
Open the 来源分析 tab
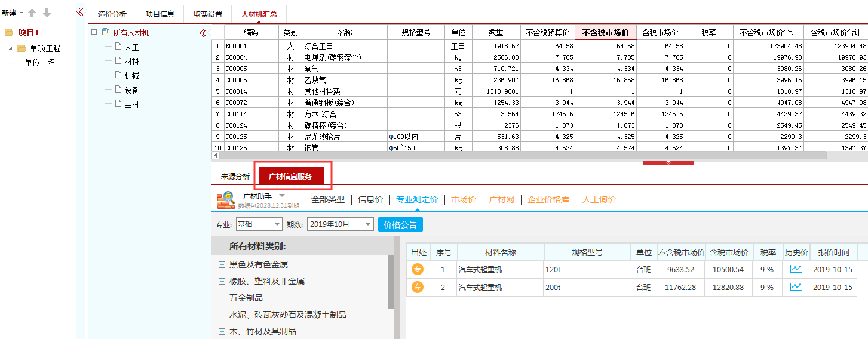pyautogui.click(x=235, y=176)
